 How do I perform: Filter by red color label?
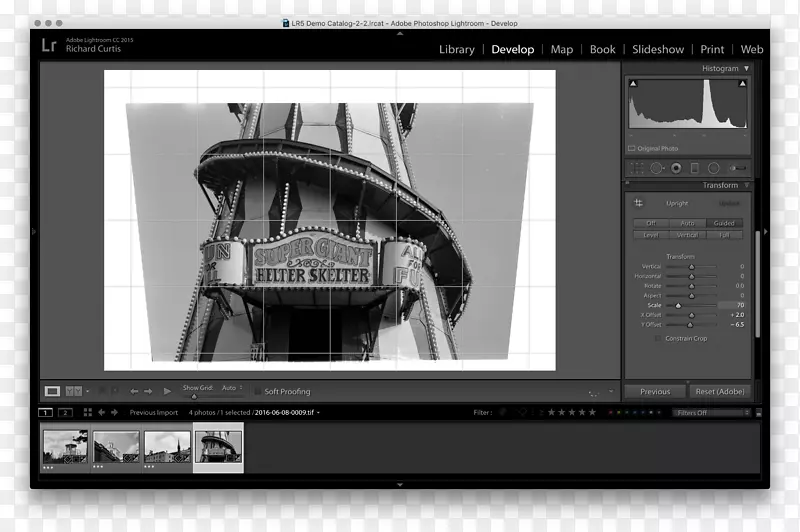(x=611, y=412)
